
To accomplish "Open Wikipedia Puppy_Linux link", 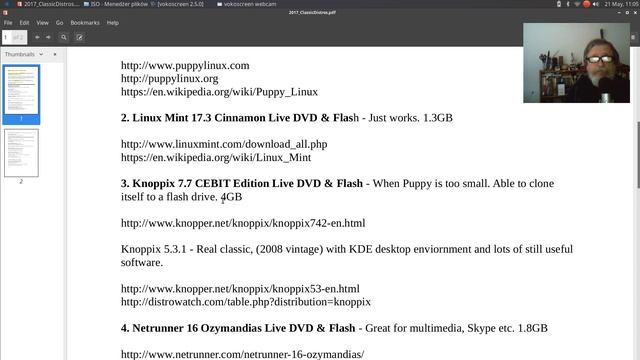I will point(219,92).
